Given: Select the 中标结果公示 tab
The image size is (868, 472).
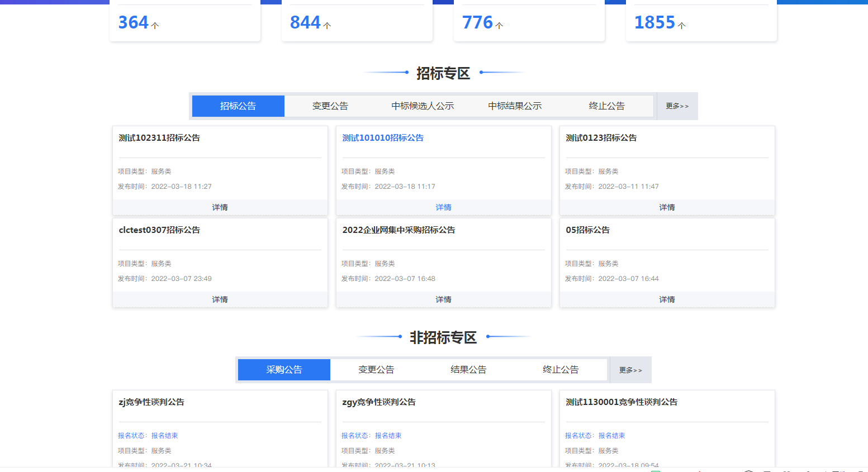Looking at the screenshot, I should click(x=514, y=106).
